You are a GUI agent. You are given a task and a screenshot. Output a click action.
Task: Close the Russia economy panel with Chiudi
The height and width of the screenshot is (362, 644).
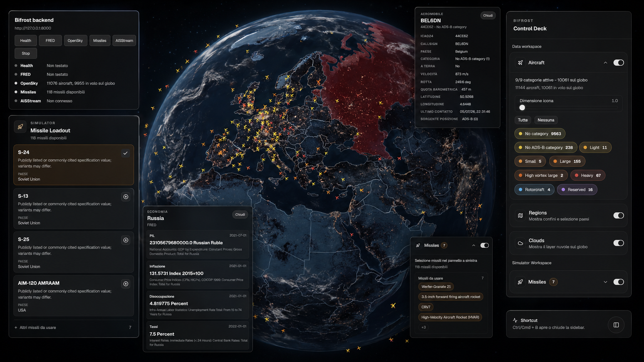tap(240, 215)
